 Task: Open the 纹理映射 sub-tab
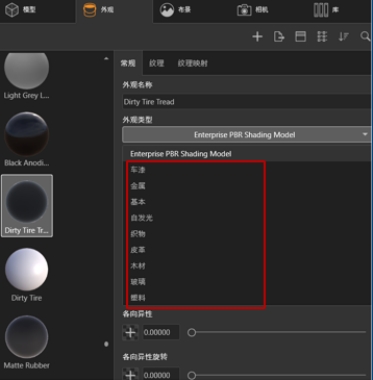[193, 63]
